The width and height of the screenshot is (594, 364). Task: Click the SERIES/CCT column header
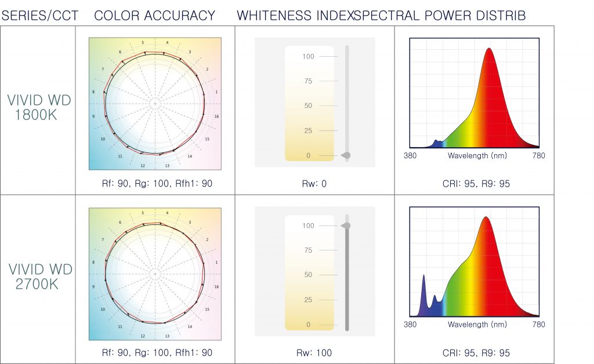(x=40, y=16)
